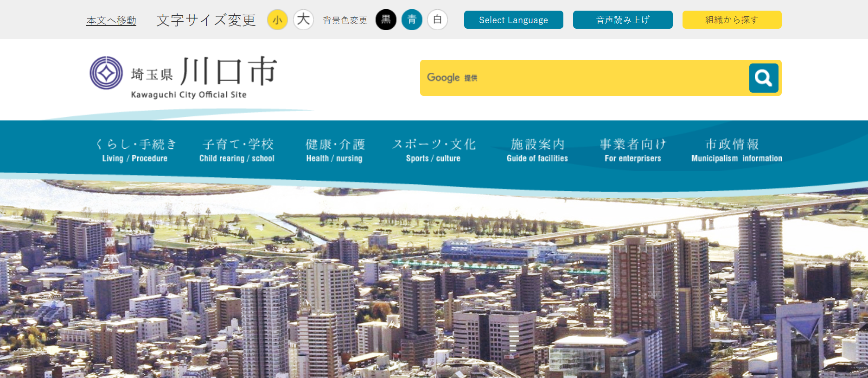Image resolution: width=868 pixels, height=378 pixels.
Task: Open the Guide of facilities menu
Action: (537, 151)
